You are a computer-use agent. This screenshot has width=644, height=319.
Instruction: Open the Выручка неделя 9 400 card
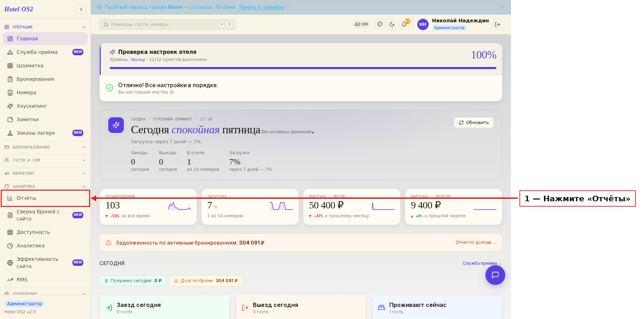(453, 207)
